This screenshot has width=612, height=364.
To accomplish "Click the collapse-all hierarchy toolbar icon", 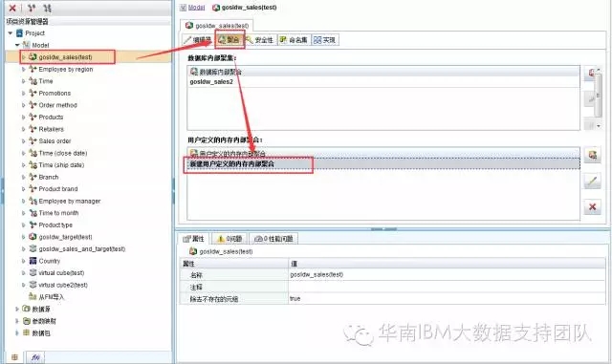I will [x=47, y=8].
